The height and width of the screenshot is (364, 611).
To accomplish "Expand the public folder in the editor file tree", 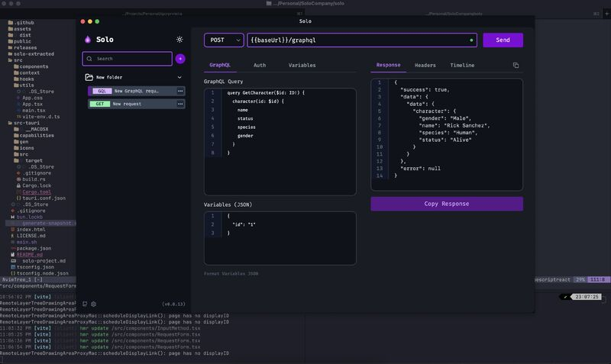I will tap(20, 41).
